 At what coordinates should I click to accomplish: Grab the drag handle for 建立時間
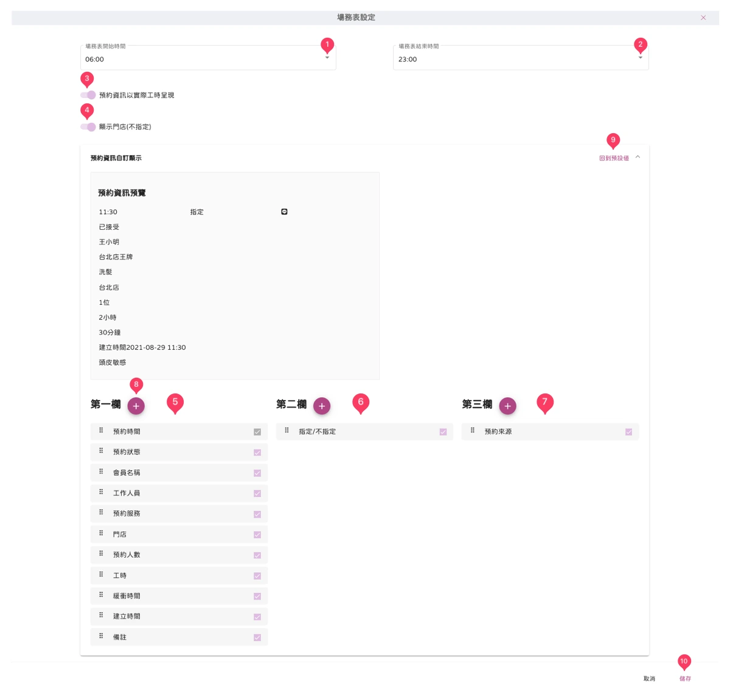[101, 615]
